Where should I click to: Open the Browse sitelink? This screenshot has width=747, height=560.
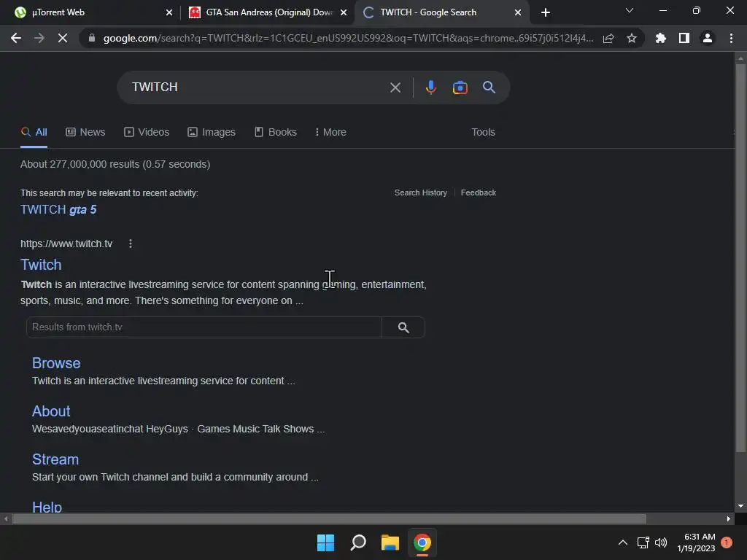56,363
